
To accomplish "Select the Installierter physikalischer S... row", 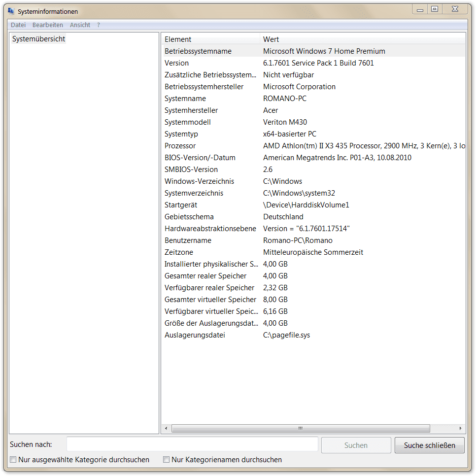I will pyautogui.click(x=314, y=264).
